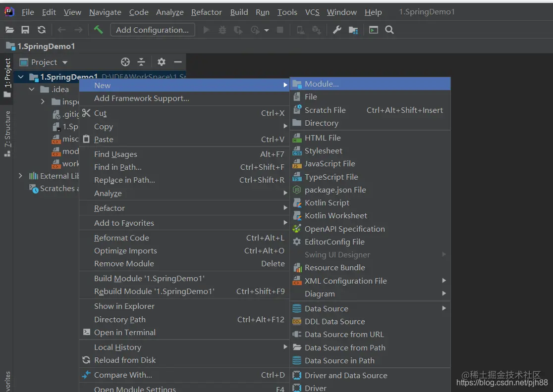Create a Kotlin Script
Viewport: 553px width, 392px height.
click(x=370, y=203)
